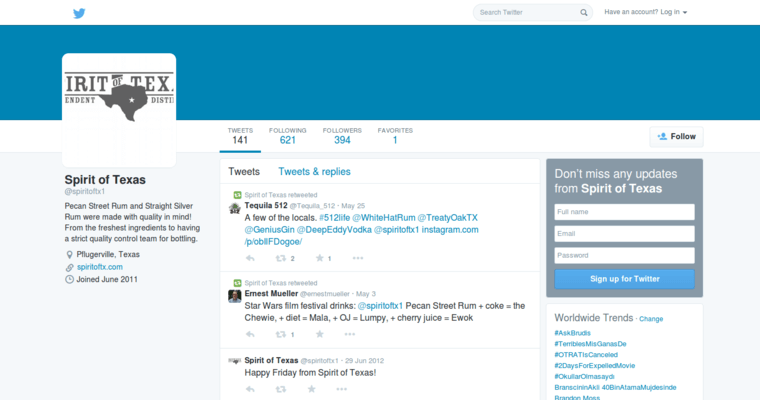Open the #TerriblesMisGanasDe trend
760x400 pixels.
click(x=590, y=344)
